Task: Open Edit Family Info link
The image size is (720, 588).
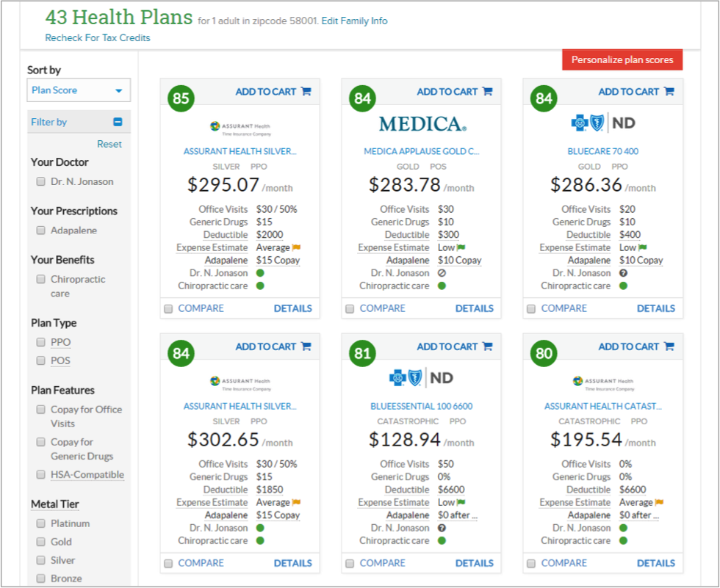Action: point(354,21)
